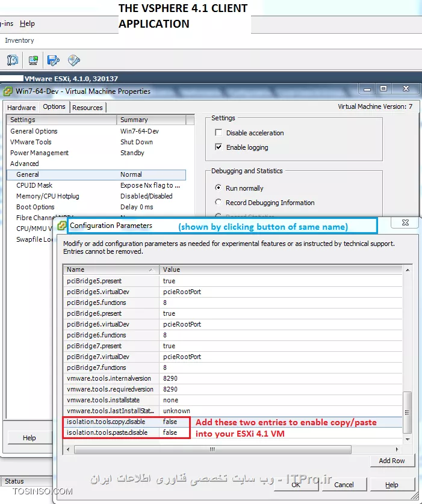
Task: Click the Settings column header
Action: pyautogui.click(x=61, y=120)
